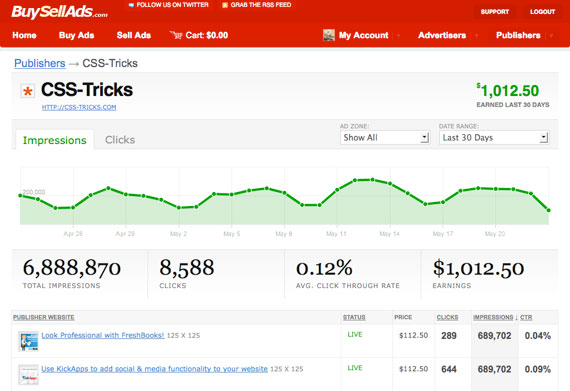Click the 0.04% CTR cell
This screenshot has height=391, width=570.
[x=538, y=335]
